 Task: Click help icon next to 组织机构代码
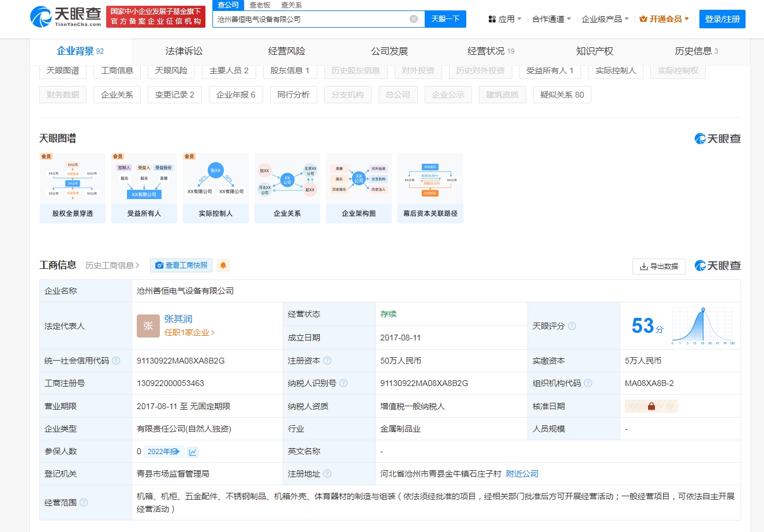point(588,383)
